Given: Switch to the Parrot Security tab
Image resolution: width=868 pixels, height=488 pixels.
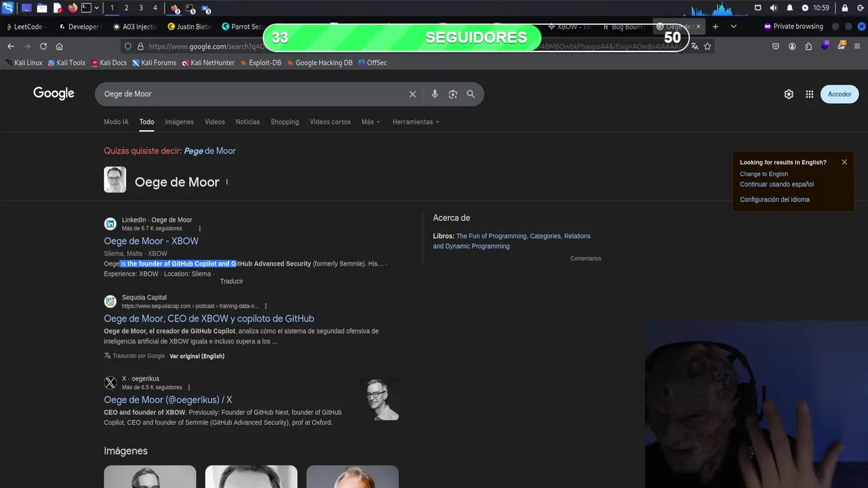Looking at the screenshot, I should click(243, 26).
